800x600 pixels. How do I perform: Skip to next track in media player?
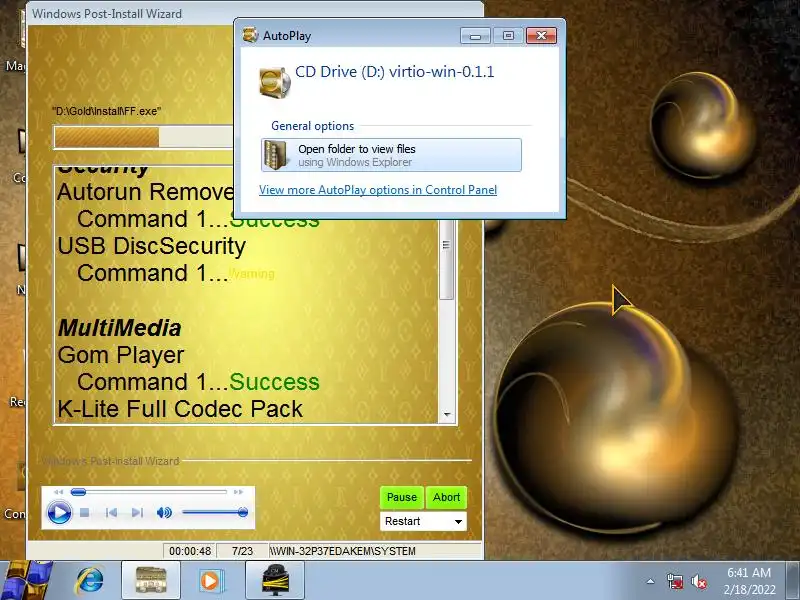(137, 512)
